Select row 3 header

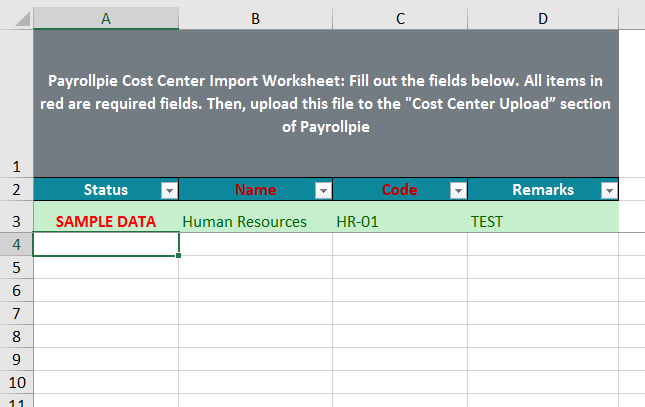click(16, 216)
